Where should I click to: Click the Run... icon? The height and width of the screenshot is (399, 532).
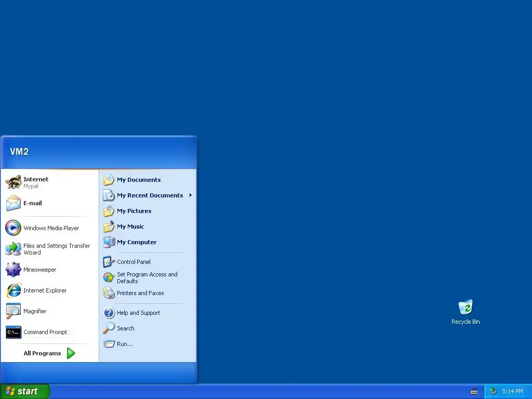tap(109, 344)
